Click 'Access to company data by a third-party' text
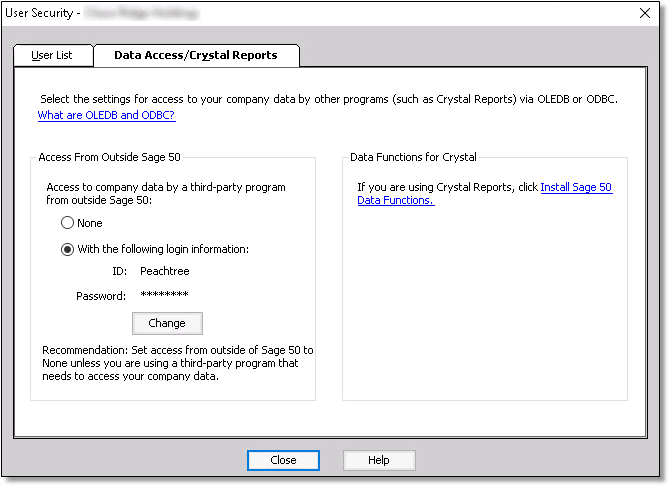671x488 pixels. (166, 193)
